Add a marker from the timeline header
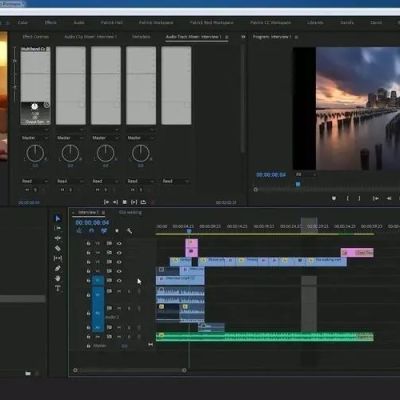This screenshot has height=400, width=400. 117,231
